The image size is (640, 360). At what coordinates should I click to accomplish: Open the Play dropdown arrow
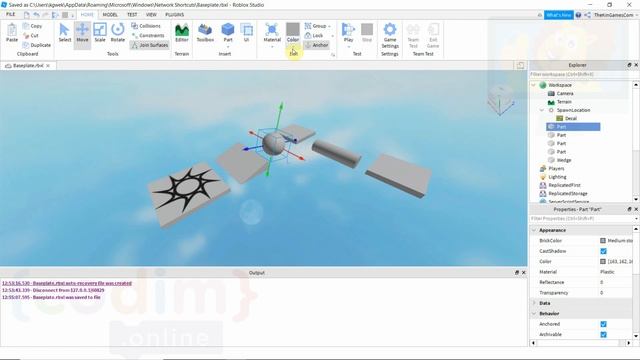click(348, 47)
